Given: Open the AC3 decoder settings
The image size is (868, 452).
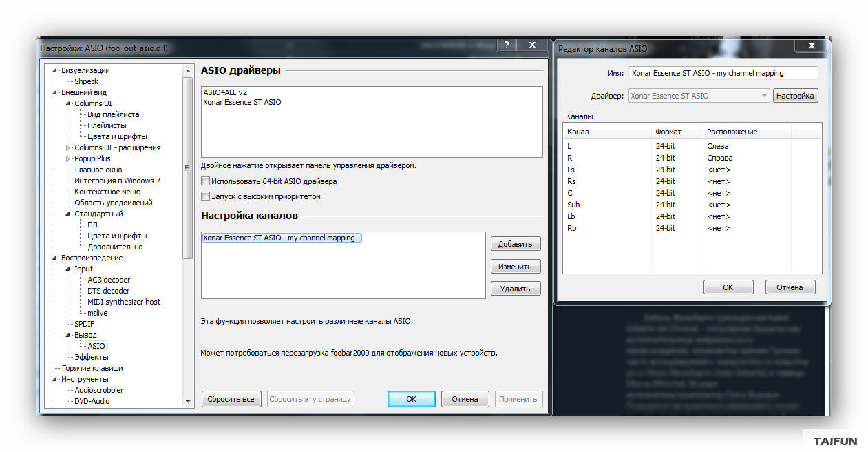Looking at the screenshot, I should point(109,280).
